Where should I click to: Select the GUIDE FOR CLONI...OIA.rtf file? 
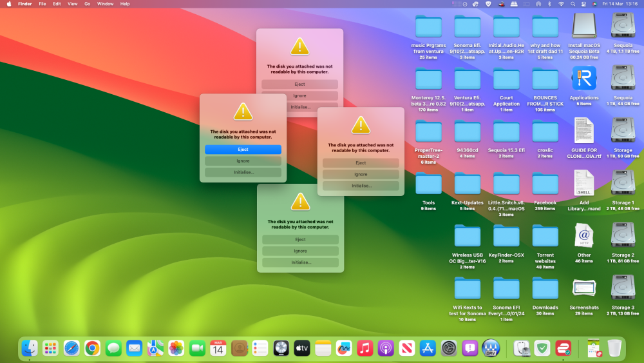pyautogui.click(x=584, y=131)
